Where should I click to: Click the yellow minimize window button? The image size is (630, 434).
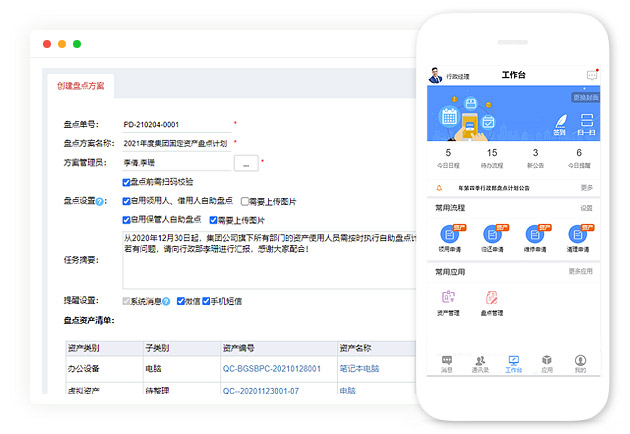62,44
